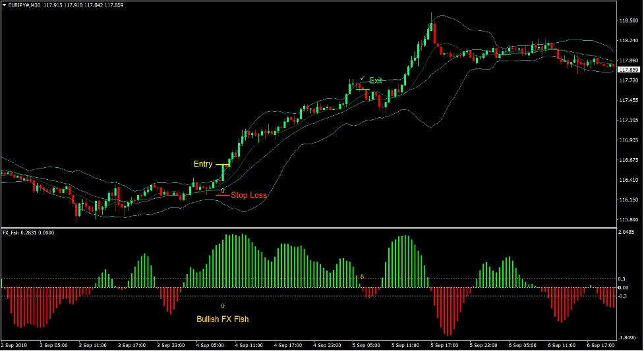Viewport: 644px width, 351px height.
Task: Click the 5 Sep 17:00 time label
Action: [x=446, y=345]
